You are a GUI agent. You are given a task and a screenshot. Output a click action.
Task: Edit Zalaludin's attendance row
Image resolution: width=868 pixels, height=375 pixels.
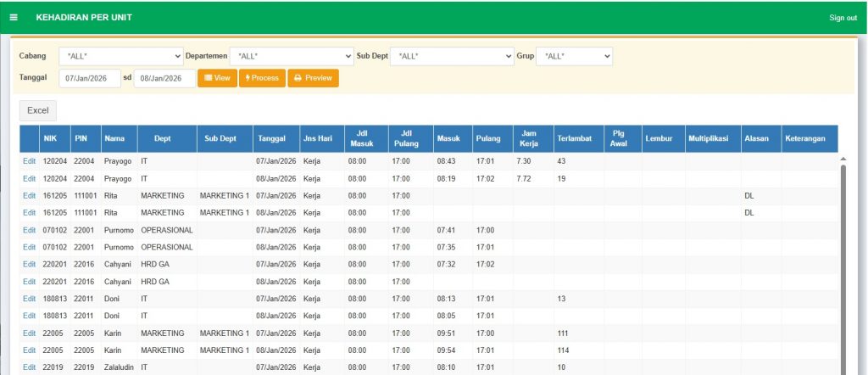pyautogui.click(x=29, y=367)
